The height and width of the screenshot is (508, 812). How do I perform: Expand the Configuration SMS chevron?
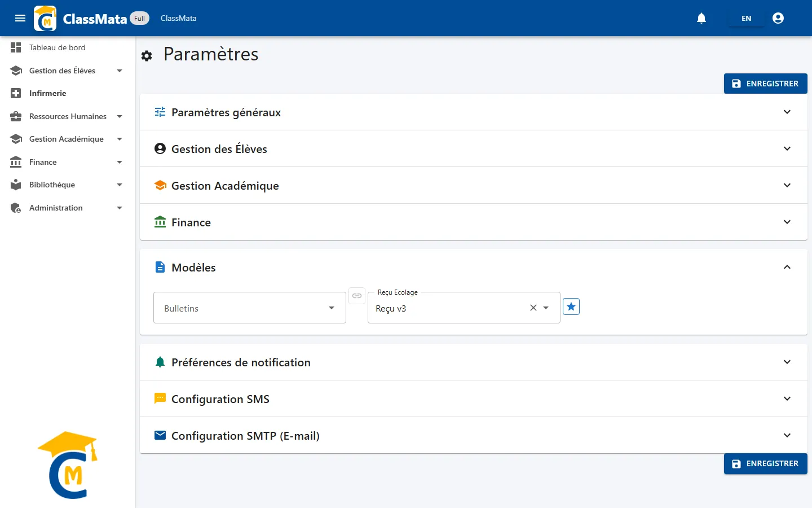(x=787, y=398)
